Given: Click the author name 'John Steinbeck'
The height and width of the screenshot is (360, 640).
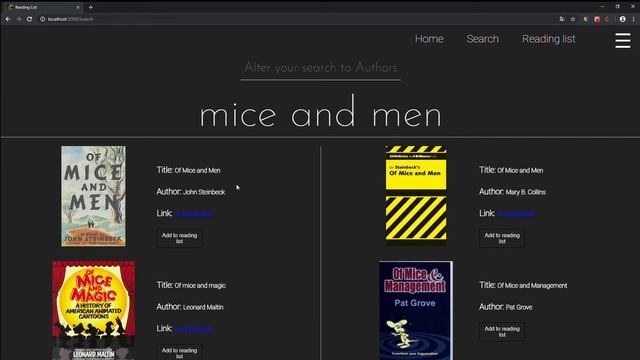Looking at the screenshot, I should click(x=204, y=192).
